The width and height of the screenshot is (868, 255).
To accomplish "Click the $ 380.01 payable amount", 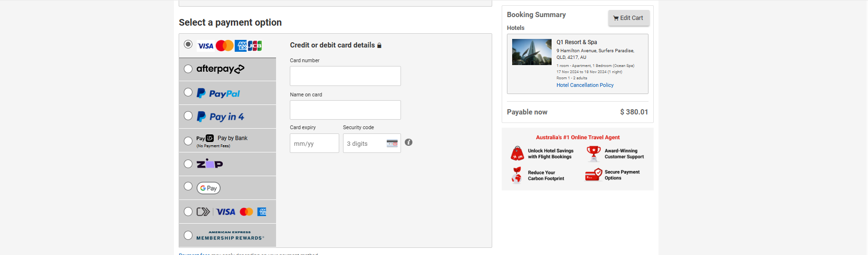I will click(634, 112).
